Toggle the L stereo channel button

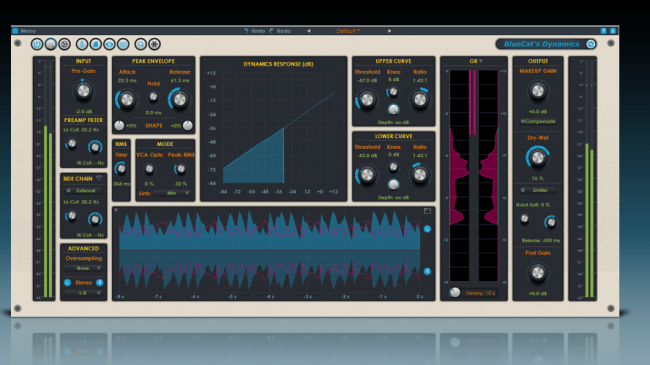click(x=67, y=282)
